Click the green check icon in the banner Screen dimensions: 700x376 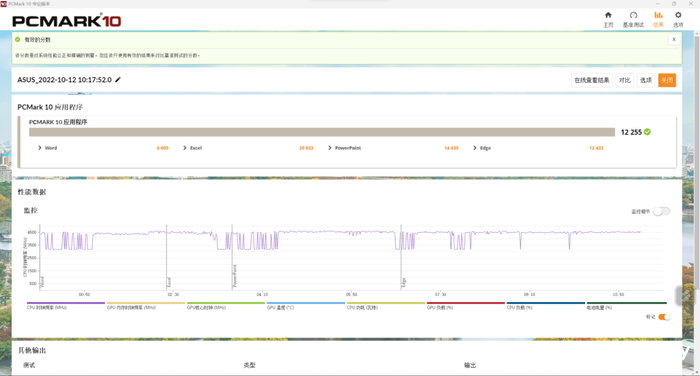click(17, 39)
